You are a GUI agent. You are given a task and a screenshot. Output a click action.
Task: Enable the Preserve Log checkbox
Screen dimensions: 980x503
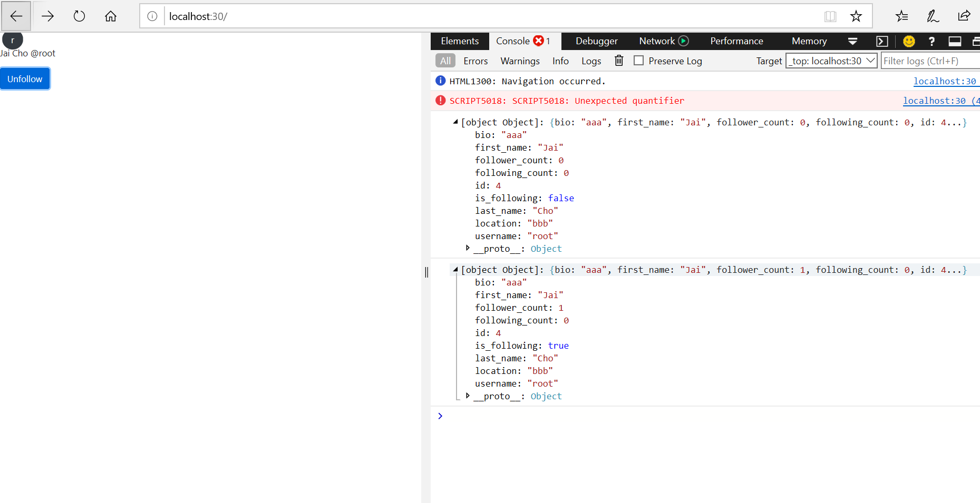click(x=638, y=61)
